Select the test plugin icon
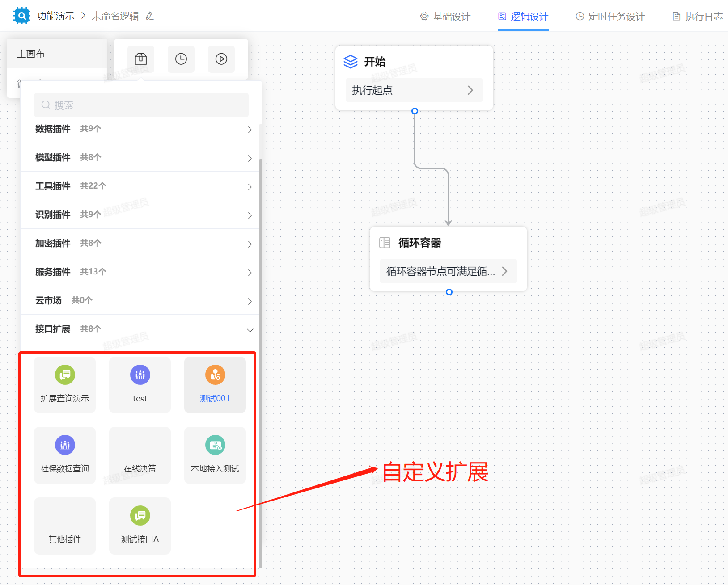The width and height of the screenshot is (728, 585). tap(140, 375)
